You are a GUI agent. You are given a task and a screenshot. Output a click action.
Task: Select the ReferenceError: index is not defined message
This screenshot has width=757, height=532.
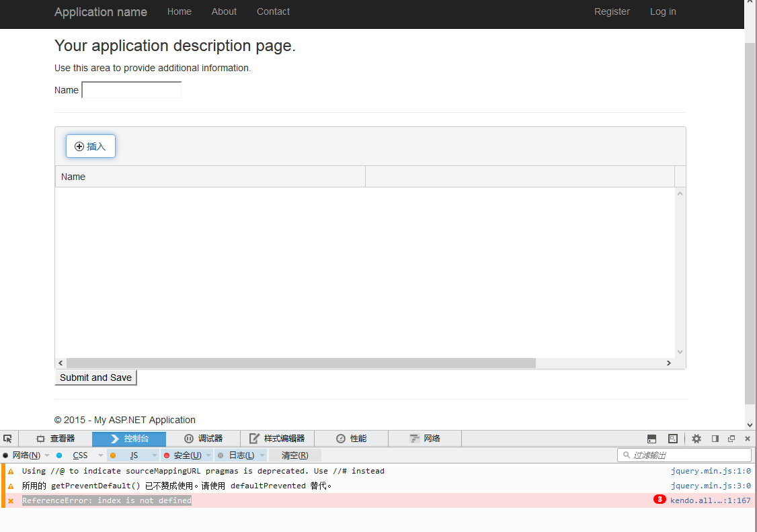coord(107,500)
